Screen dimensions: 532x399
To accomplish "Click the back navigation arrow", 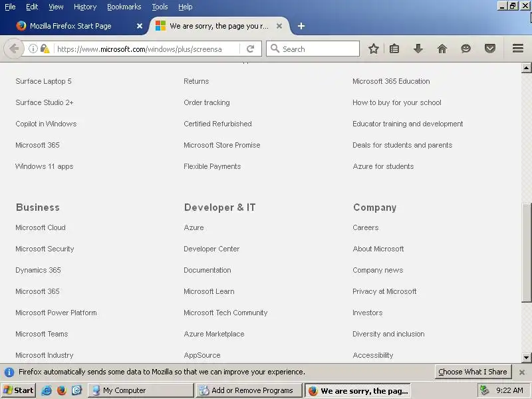I will [14, 49].
